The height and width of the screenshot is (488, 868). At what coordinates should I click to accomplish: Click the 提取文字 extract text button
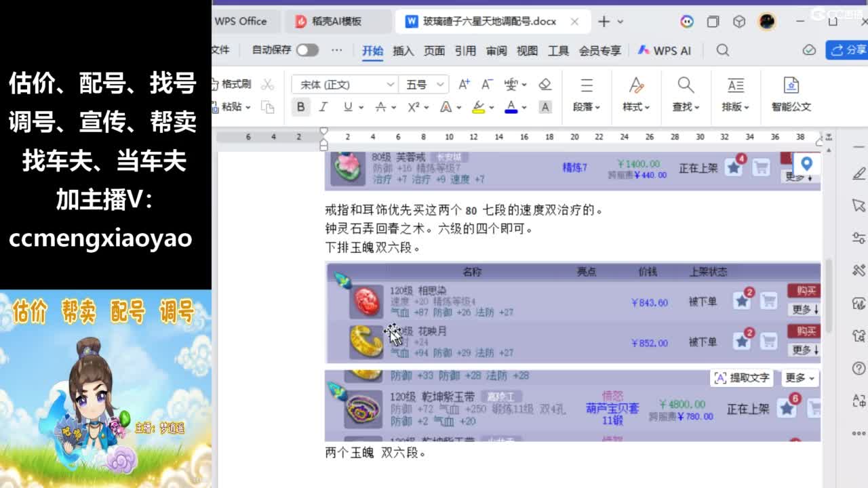click(x=742, y=378)
